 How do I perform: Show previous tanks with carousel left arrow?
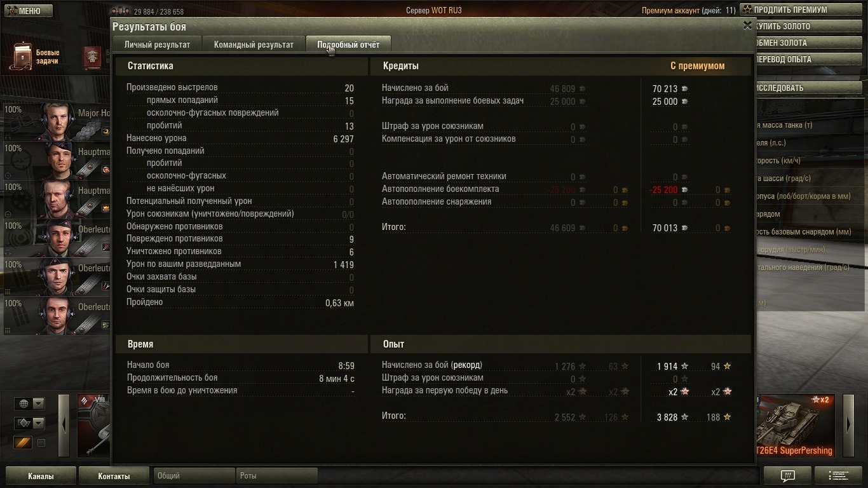tap(64, 425)
